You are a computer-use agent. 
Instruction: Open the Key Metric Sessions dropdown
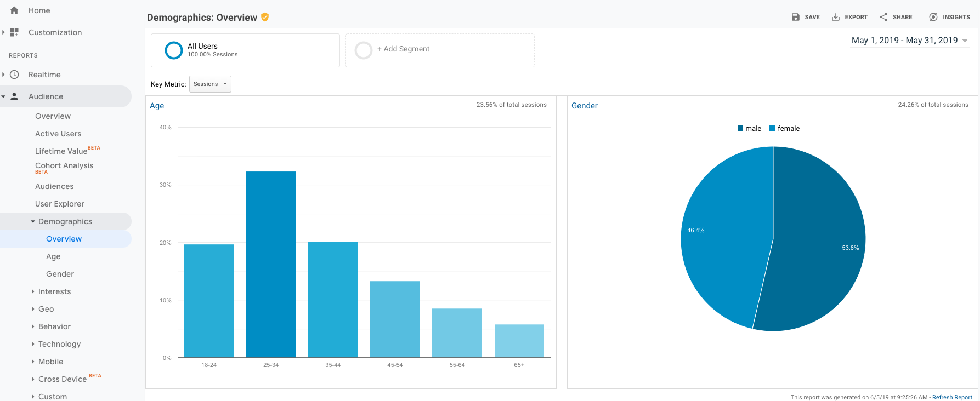coord(210,84)
